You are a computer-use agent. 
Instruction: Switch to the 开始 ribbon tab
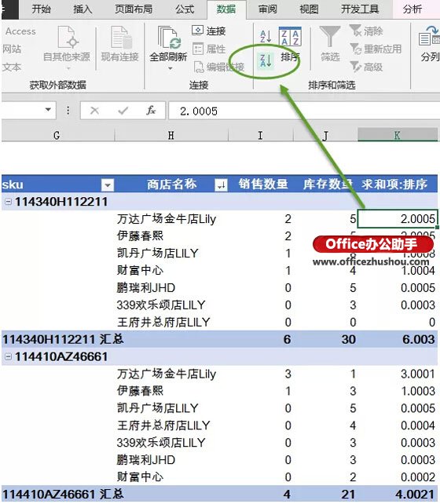pos(41,9)
